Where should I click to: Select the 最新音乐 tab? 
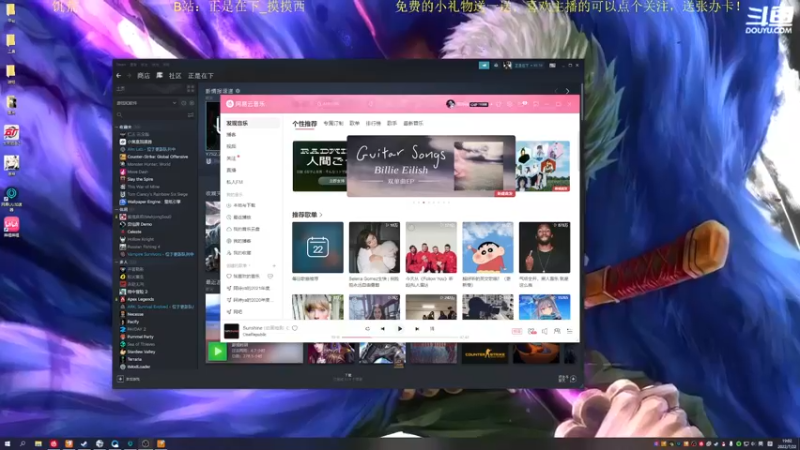[413, 123]
